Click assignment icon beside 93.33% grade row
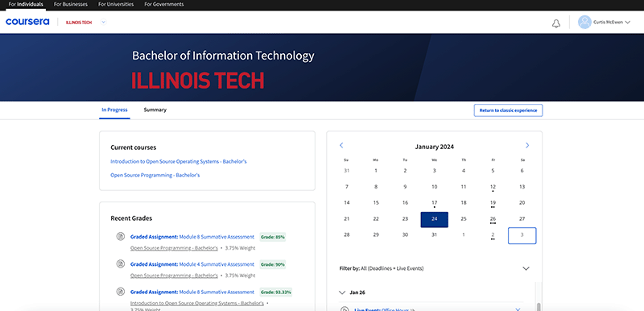Screen dimensions: 644x311 (x=120, y=292)
